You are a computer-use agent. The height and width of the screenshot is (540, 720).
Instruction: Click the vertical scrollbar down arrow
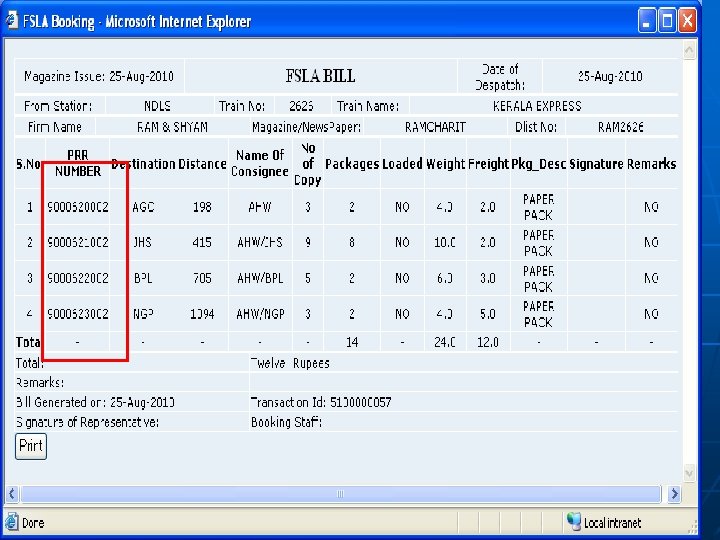click(x=689, y=473)
